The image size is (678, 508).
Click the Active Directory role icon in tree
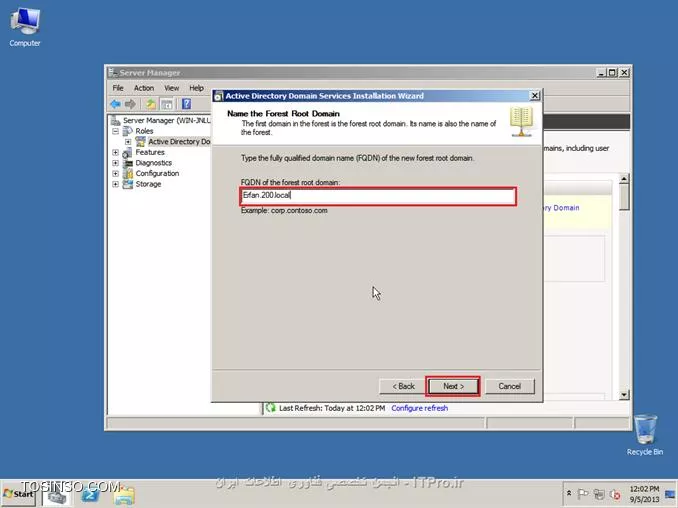[141, 141]
